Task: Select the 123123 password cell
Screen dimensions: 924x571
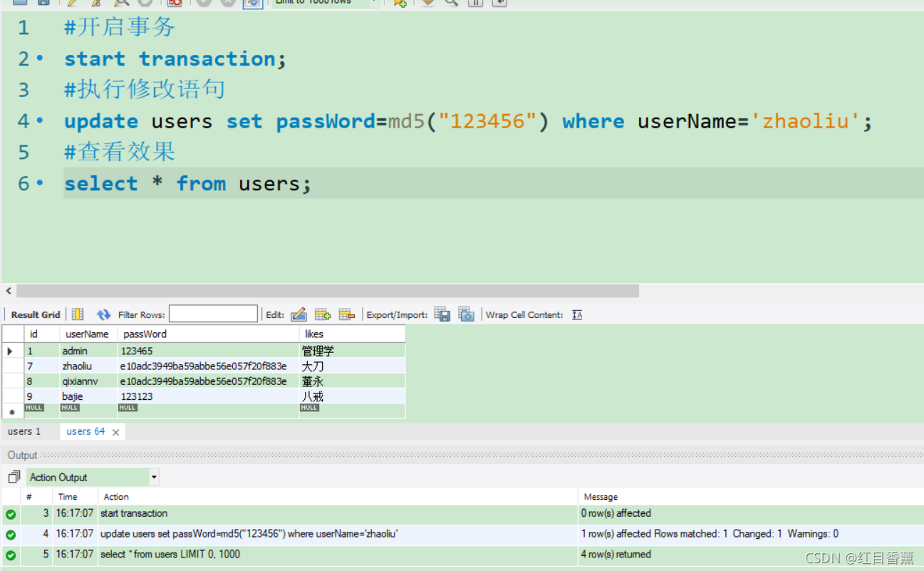Action: point(208,396)
